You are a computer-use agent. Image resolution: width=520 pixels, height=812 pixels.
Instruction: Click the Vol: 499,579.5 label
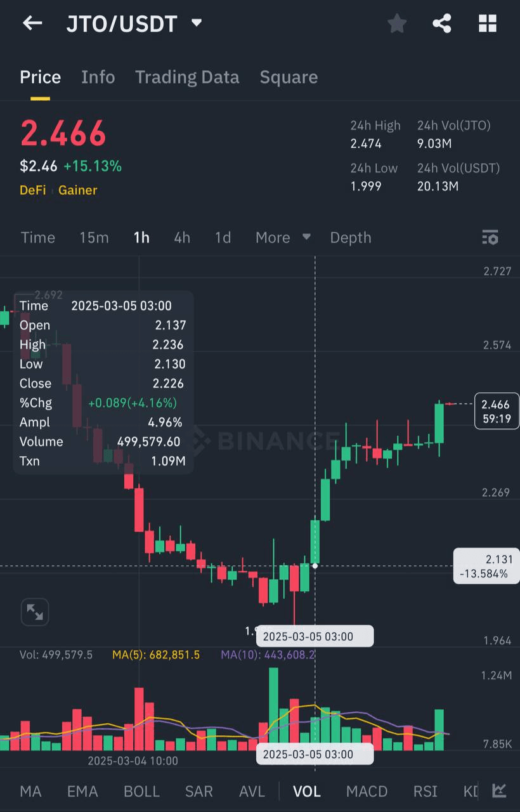tap(56, 655)
